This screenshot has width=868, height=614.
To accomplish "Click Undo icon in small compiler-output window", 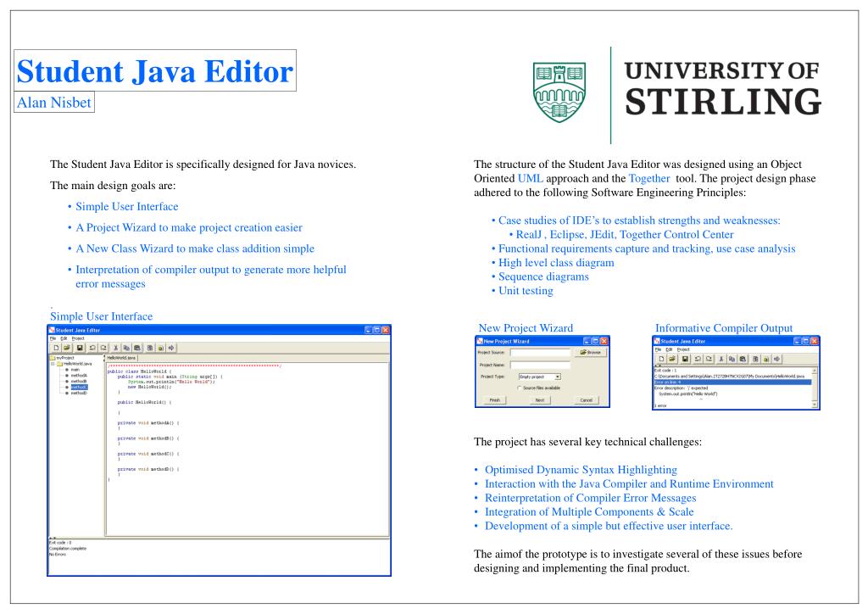I will 698,359.
